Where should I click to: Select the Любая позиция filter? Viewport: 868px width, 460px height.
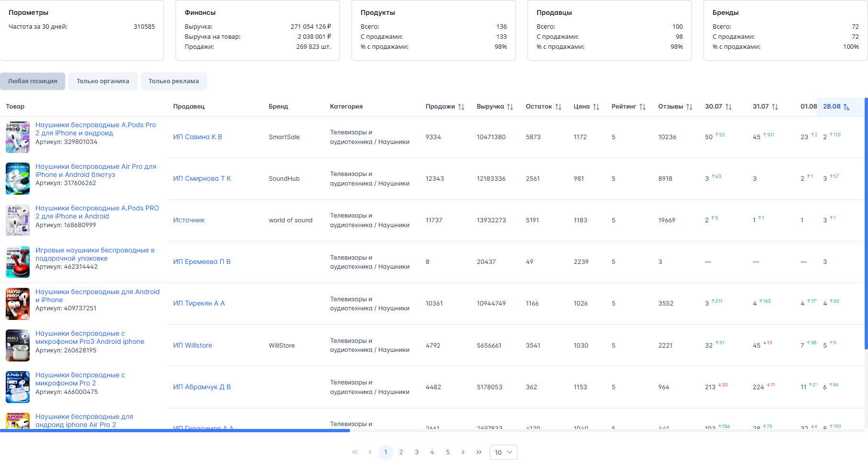point(33,81)
